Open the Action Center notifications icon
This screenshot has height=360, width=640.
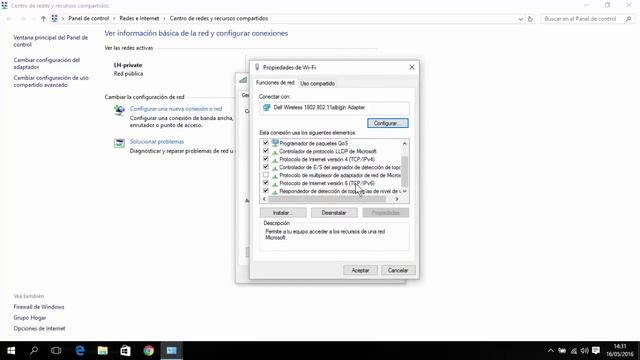[596, 351]
